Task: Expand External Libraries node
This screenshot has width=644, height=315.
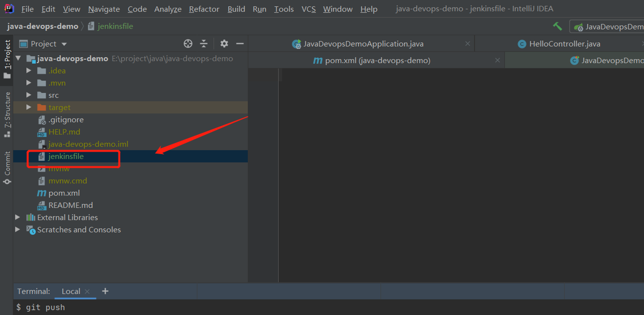Action: coord(18,218)
